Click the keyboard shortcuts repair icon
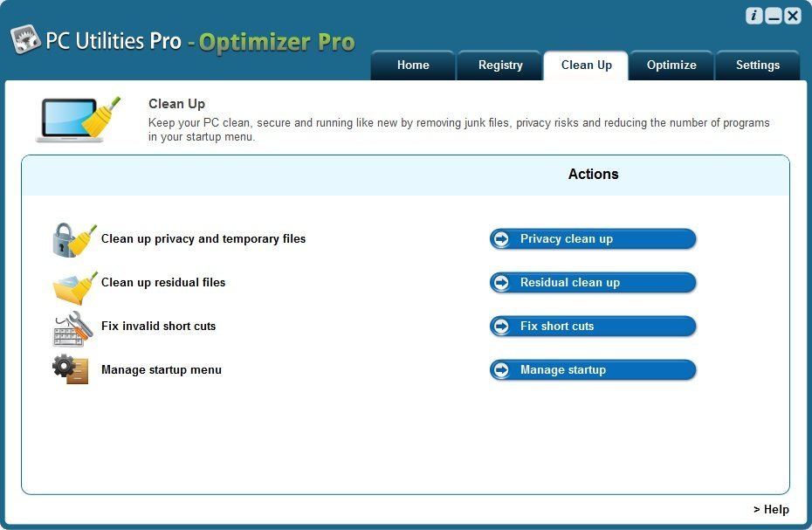Viewport: 812px width, 530px height. pos(70,326)
